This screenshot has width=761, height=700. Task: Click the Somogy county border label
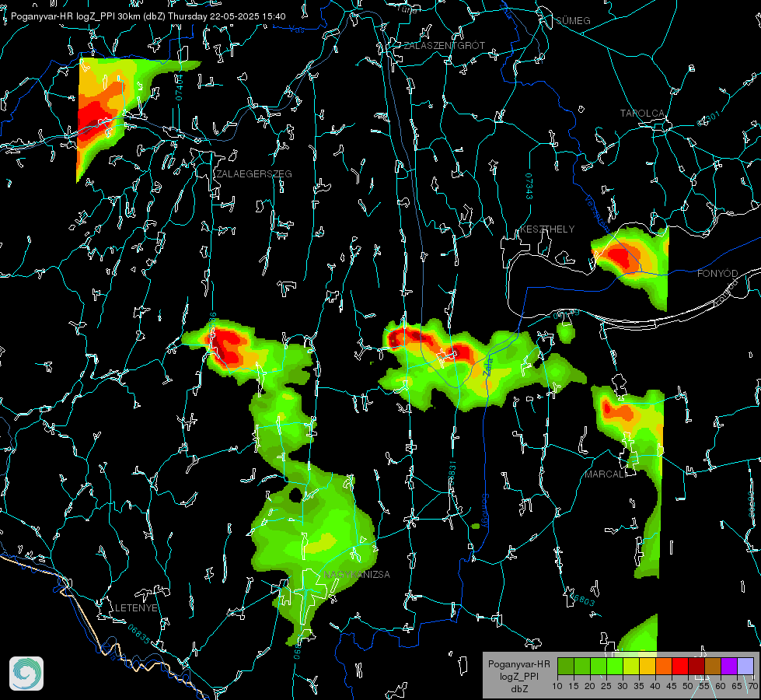coord(485,511)
